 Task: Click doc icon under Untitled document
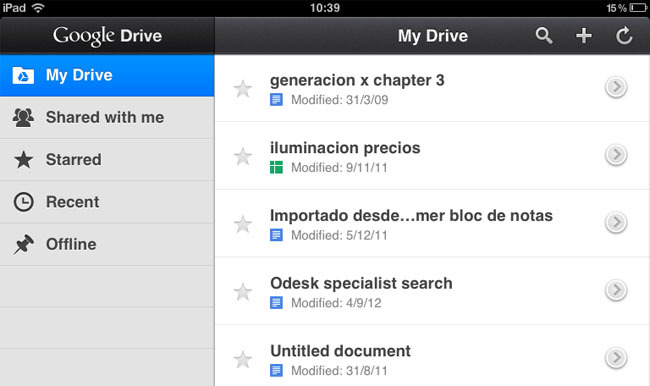coord(276,370)
